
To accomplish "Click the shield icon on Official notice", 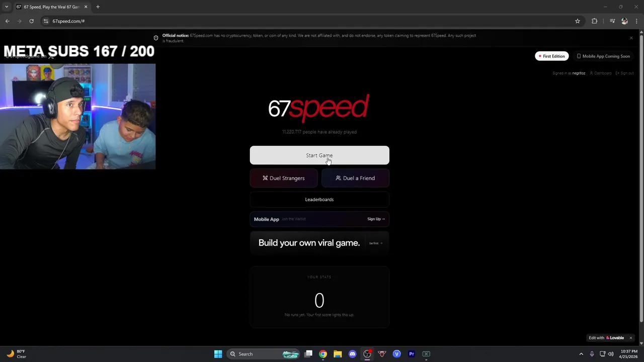I will click(156, 38).
